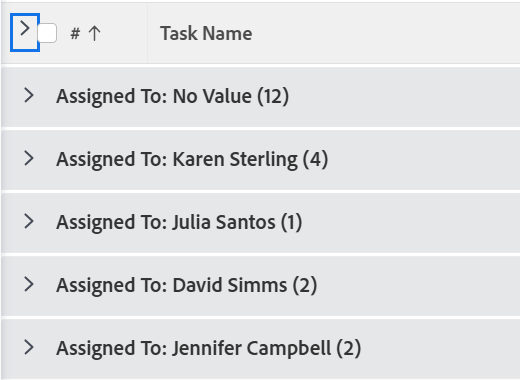Image resolution: width=520 pixels, height=380 pixels.
Task: Expand all groupings using header chevron
Action: coord(25,32)
